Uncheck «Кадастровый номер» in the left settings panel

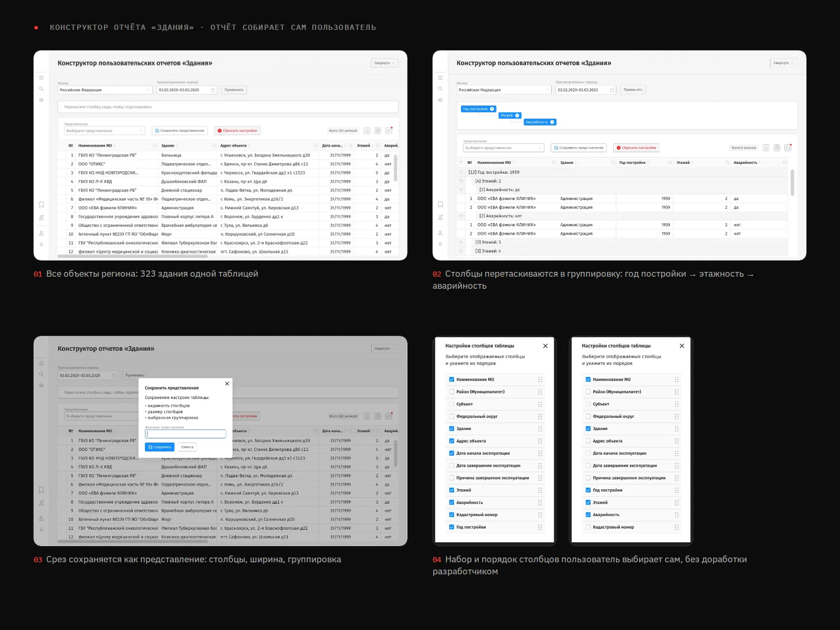click(x=451, y=514)
